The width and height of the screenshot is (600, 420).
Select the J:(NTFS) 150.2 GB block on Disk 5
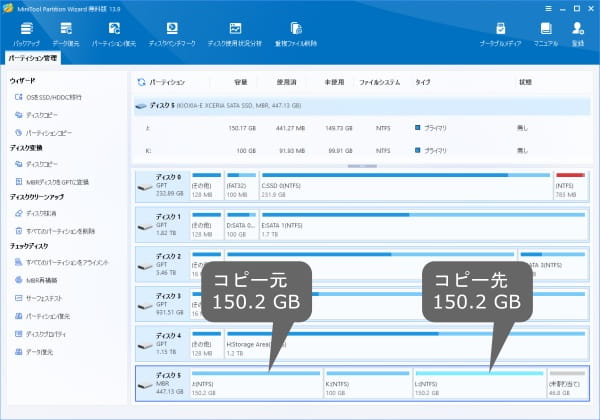click(x=256, y=384)
